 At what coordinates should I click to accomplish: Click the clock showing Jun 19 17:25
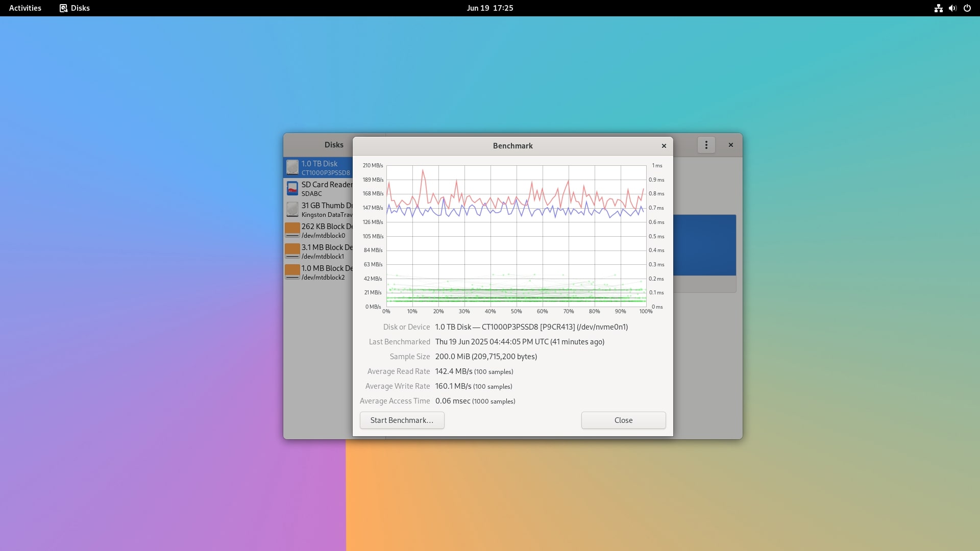pyautogui.click(x=489, y=8)
